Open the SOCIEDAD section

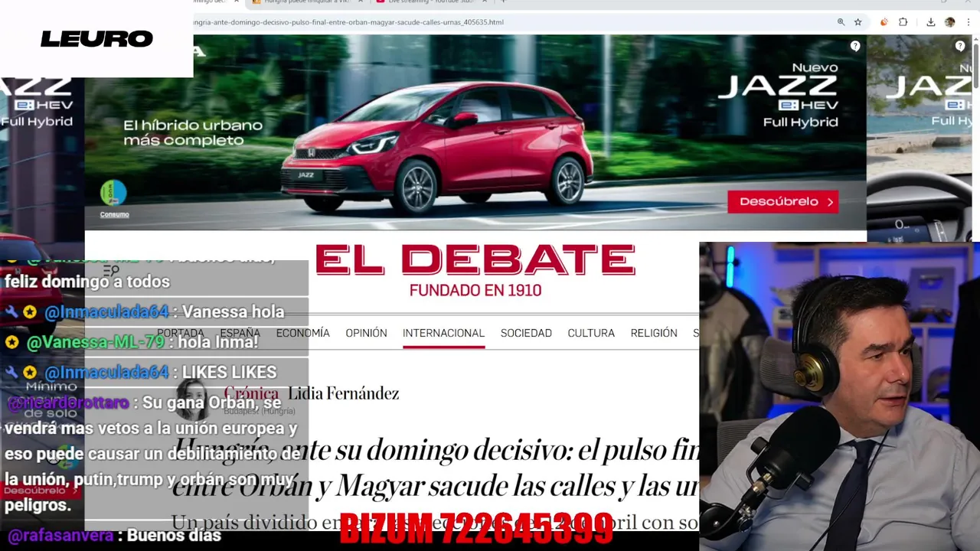point(526,333)
